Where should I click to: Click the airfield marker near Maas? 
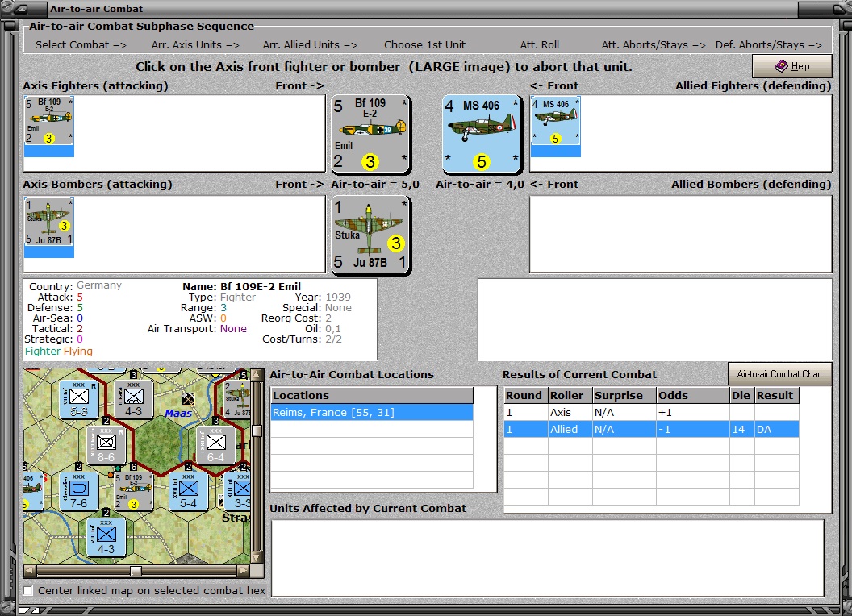[x=188, y=399]
